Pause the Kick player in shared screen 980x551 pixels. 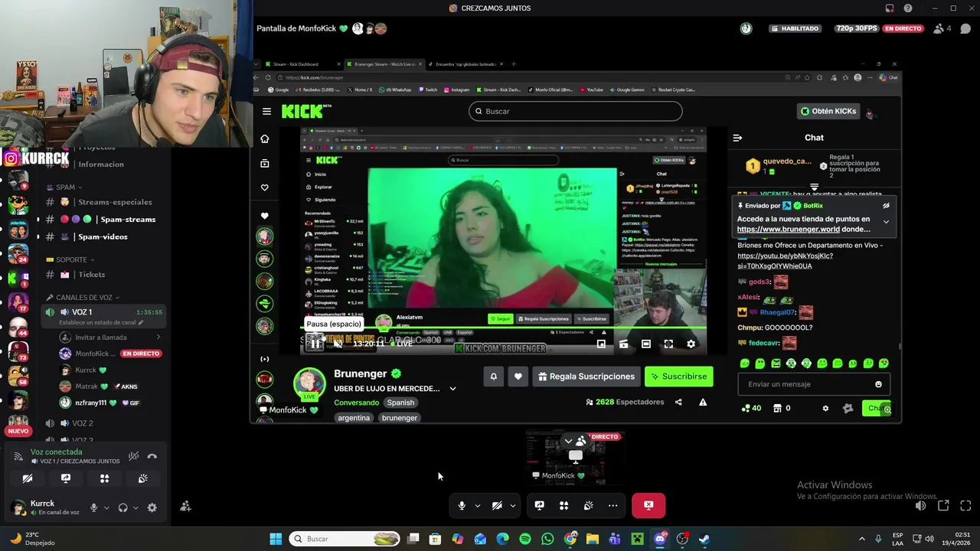point(315,344)
